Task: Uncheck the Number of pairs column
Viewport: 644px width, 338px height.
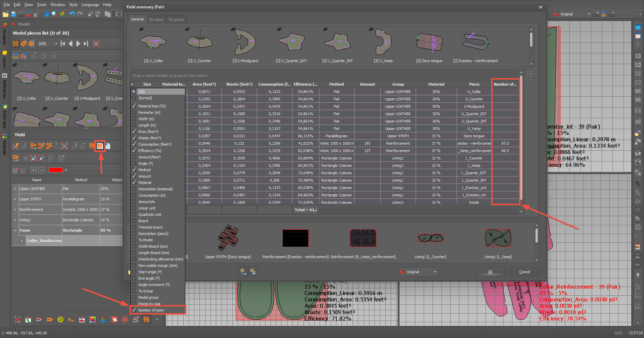Action: pos(134,310)
